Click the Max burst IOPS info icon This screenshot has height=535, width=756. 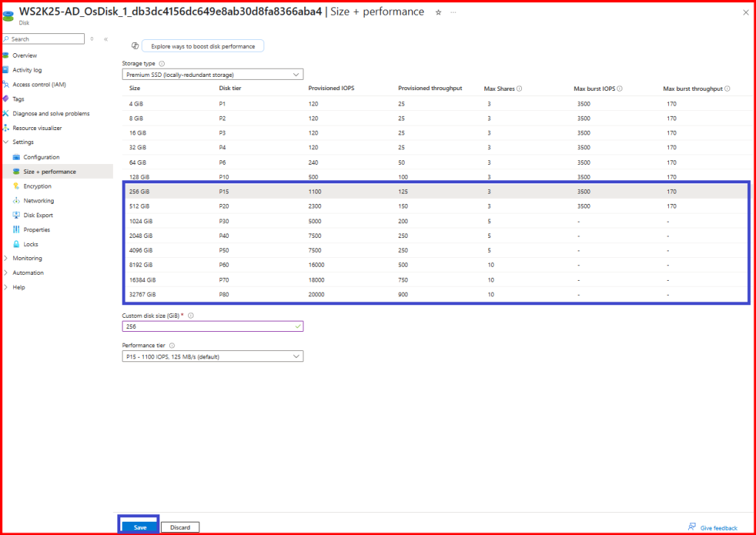pos(619,89)
